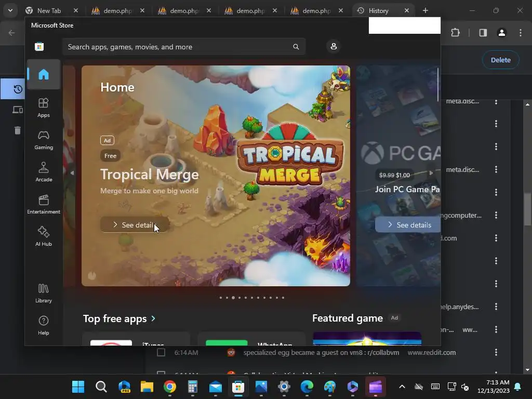The width and height of the screenshot is (532, 399).
Task: Expand Top free apps chevron
Action: coord(153,318)
